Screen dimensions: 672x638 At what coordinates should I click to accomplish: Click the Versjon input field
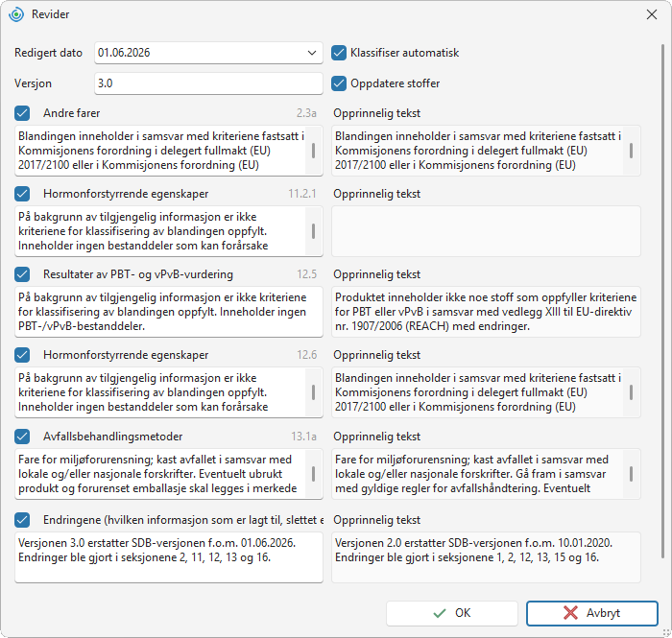(208, 83)
